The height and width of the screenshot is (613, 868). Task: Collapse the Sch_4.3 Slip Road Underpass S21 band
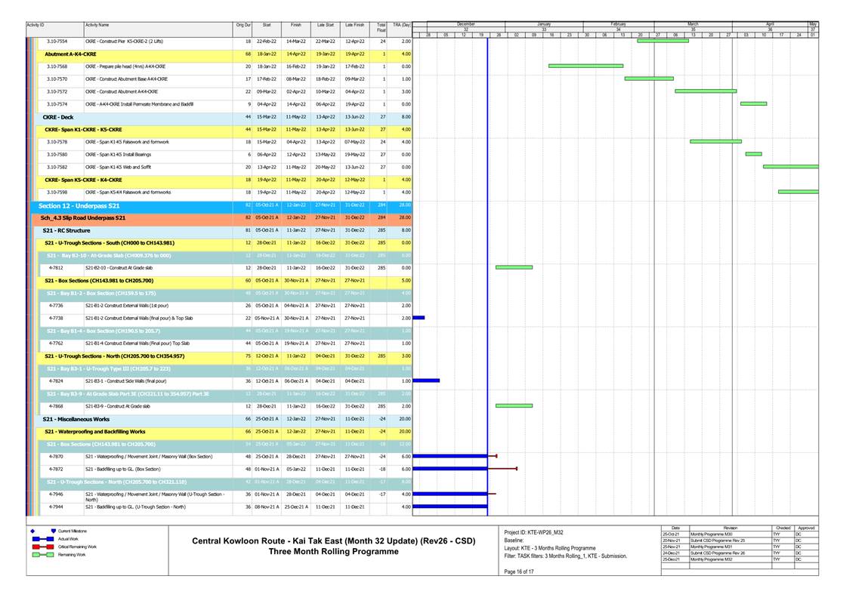(x=83, y=217)
